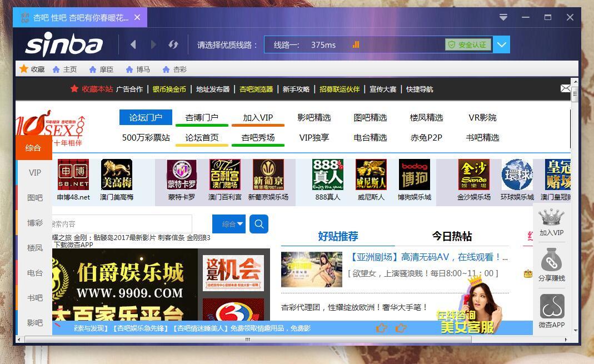The height and width of the screenshot is (364, 594).
Task: Open the browser menu triangle in the title bar
Action: click(x=503, y=17)
